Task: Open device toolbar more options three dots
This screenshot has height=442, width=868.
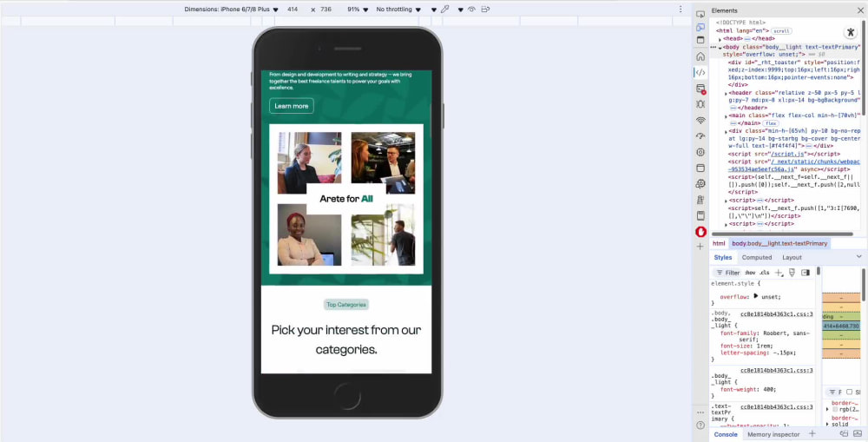Action: click(x=681, y=10)
